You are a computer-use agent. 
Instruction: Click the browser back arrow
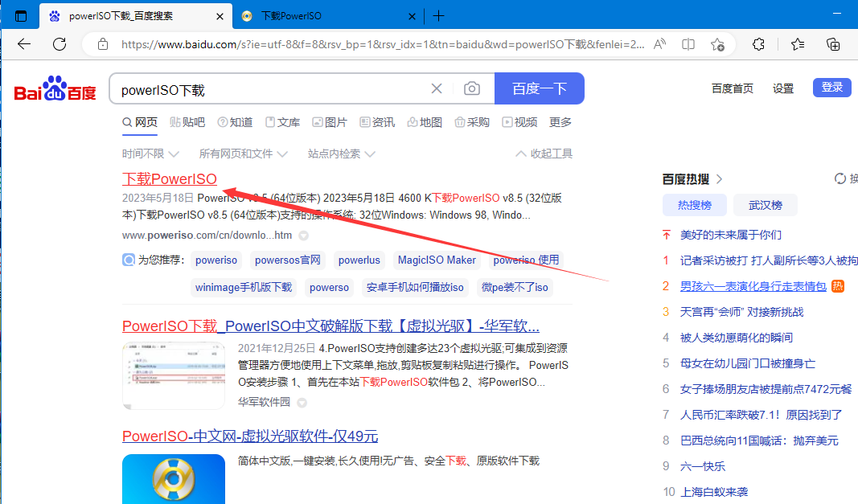[24, 44]
